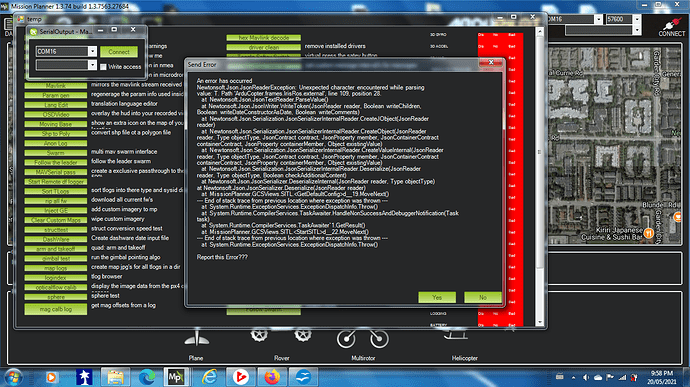This screenshot has width=690, height=387.
Task: Open the red play-button app in the taskbar
Action: point(241,377)
